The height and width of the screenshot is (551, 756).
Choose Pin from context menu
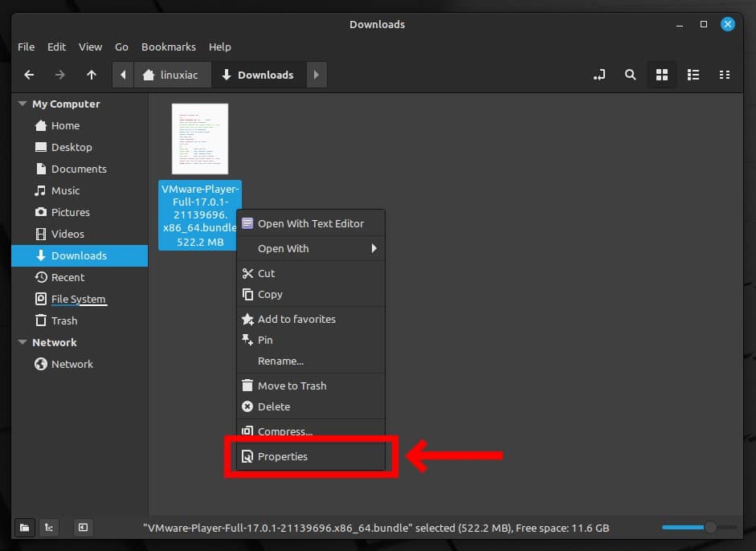pos(311,340)
